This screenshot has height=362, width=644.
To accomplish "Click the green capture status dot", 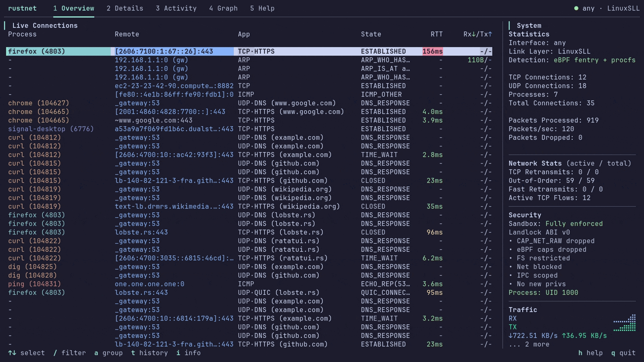I will 576,8.
